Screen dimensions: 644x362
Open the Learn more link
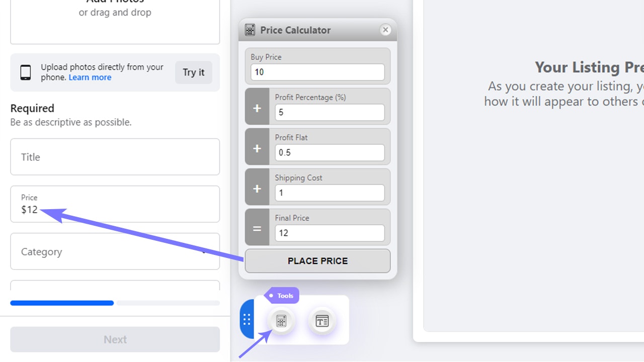tap(90, 77)
